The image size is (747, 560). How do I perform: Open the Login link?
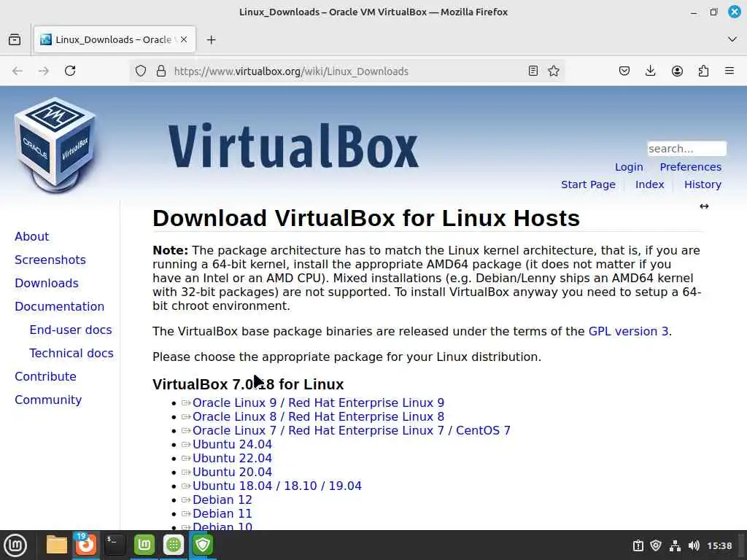coord(629,167)
